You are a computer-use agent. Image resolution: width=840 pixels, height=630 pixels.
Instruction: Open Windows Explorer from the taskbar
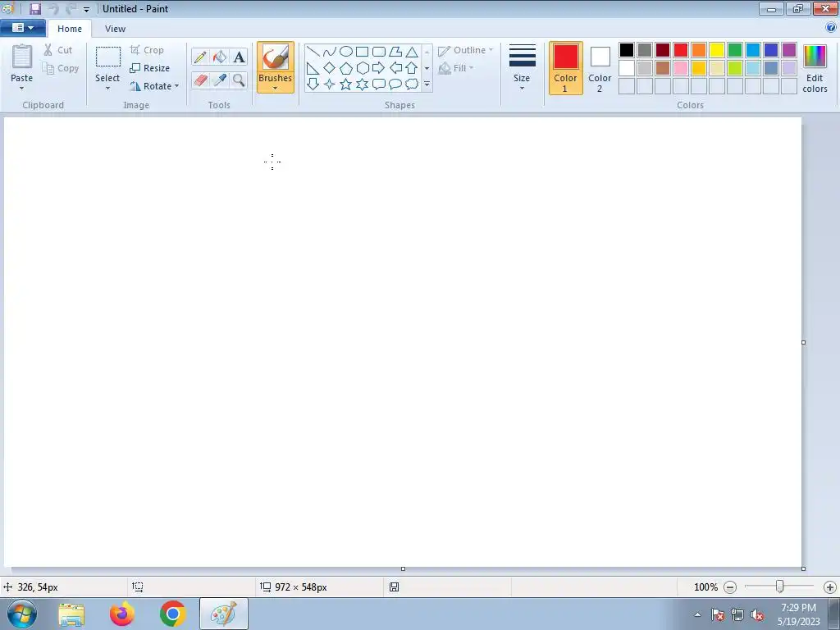pos(72,614)
